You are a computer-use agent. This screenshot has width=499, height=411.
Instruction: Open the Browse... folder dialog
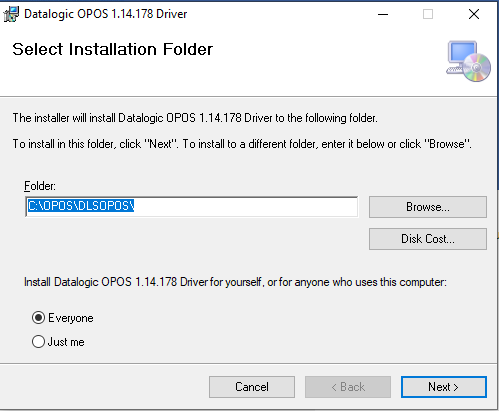(428, 207)
